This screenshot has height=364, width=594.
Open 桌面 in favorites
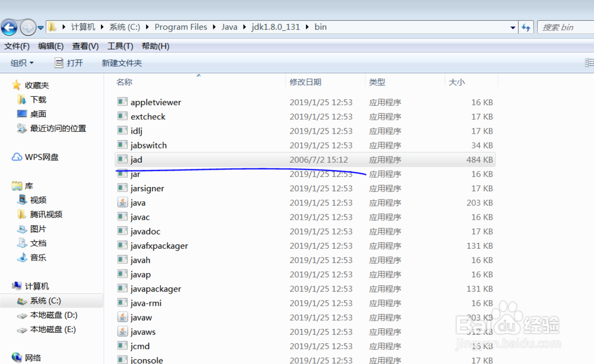click(32, 114)
